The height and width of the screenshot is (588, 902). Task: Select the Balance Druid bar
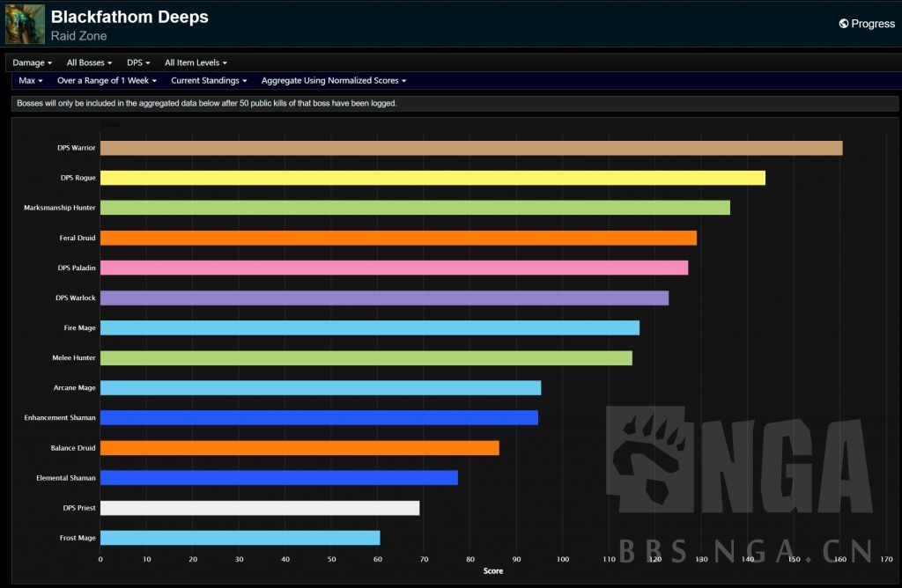coord(299,448)
